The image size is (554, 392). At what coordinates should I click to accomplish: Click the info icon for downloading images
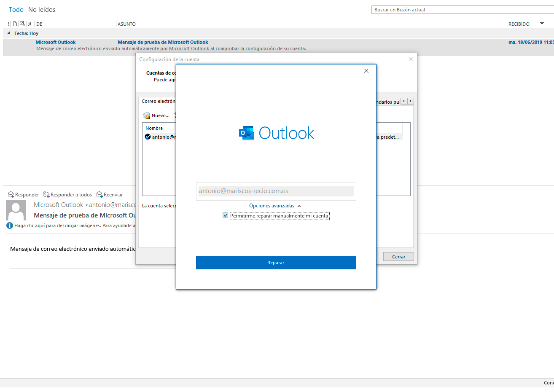[x=10, y=226]
